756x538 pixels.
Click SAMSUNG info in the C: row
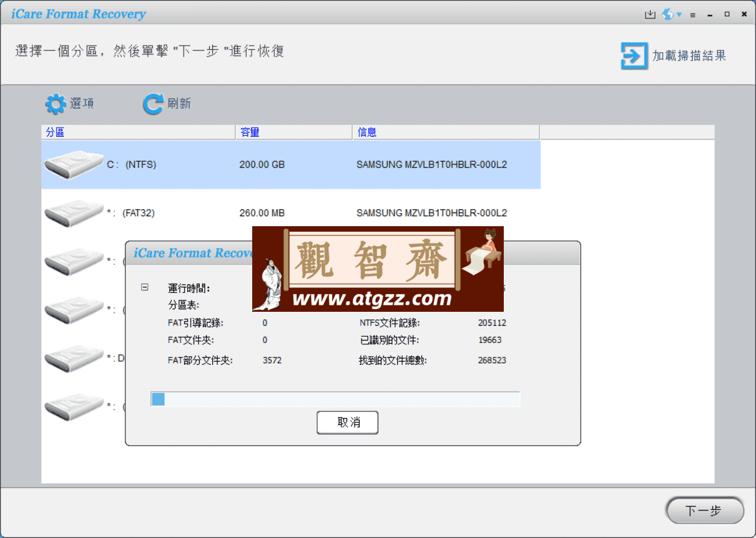coord(431,165)
